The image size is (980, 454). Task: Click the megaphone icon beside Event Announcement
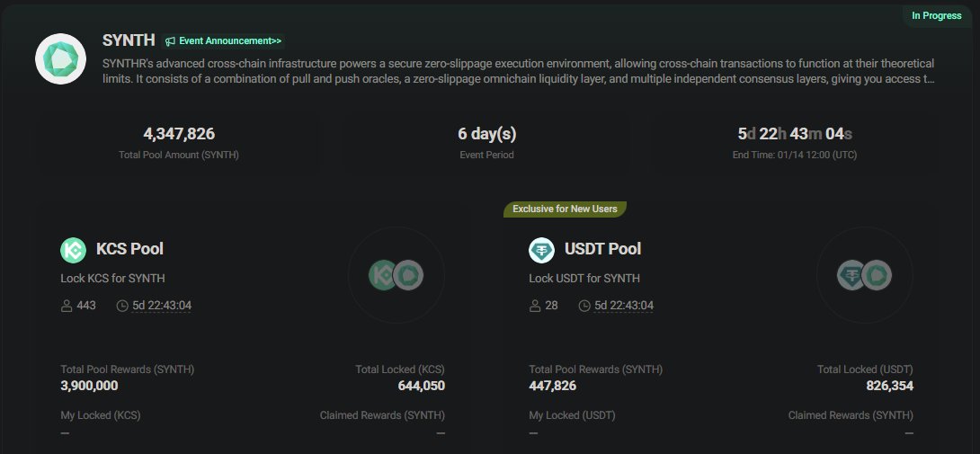click(x=170, y=41)
